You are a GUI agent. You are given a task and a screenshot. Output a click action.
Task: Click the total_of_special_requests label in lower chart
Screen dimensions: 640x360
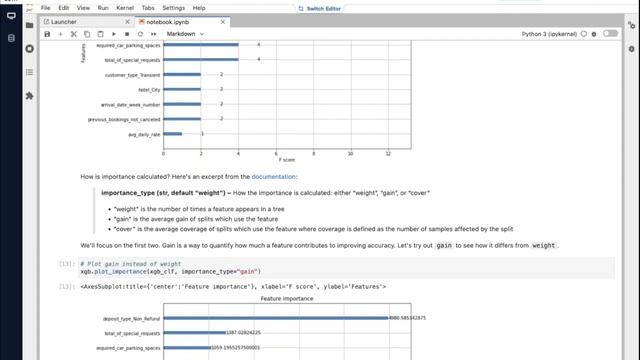(132, 333)
